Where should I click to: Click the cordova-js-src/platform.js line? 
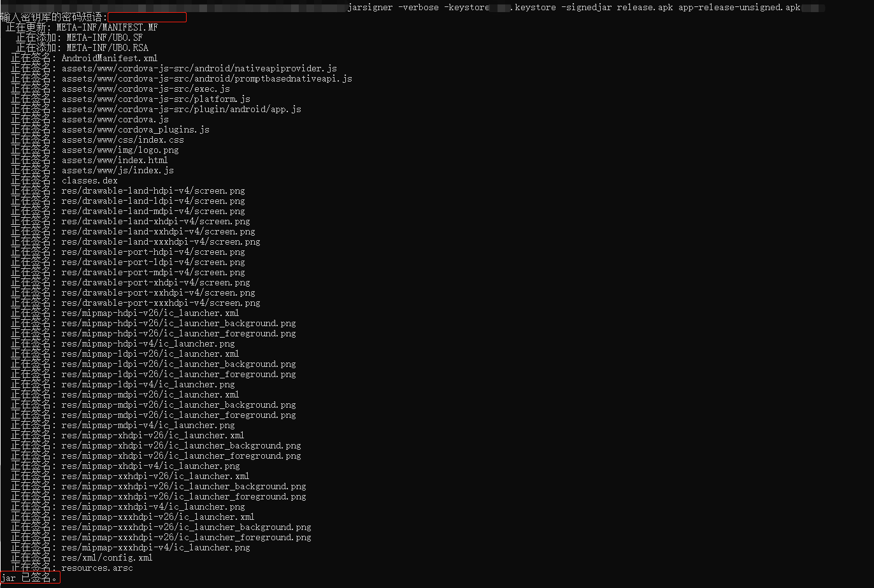tap(130, 99)
